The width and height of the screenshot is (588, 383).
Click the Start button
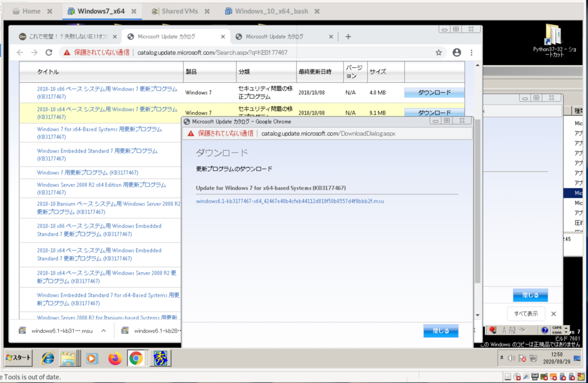pyautogui.click(x=18, y=358)
